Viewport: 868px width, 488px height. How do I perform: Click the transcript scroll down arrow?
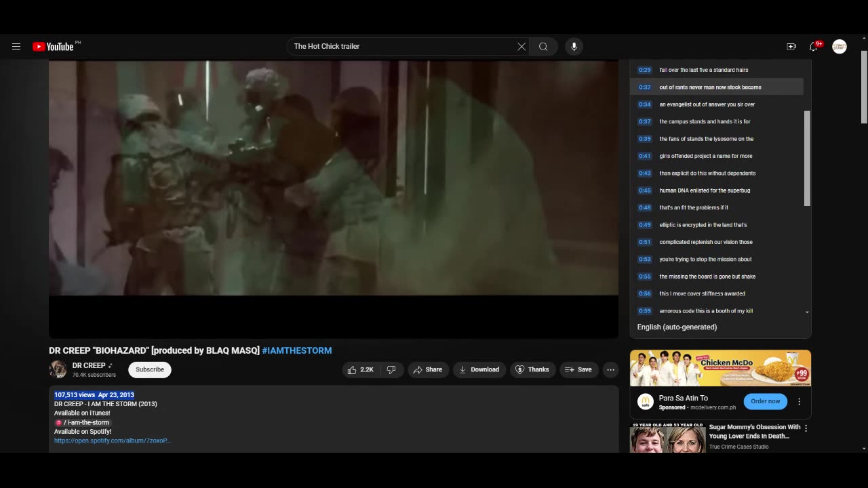click(x=807, y=312)
